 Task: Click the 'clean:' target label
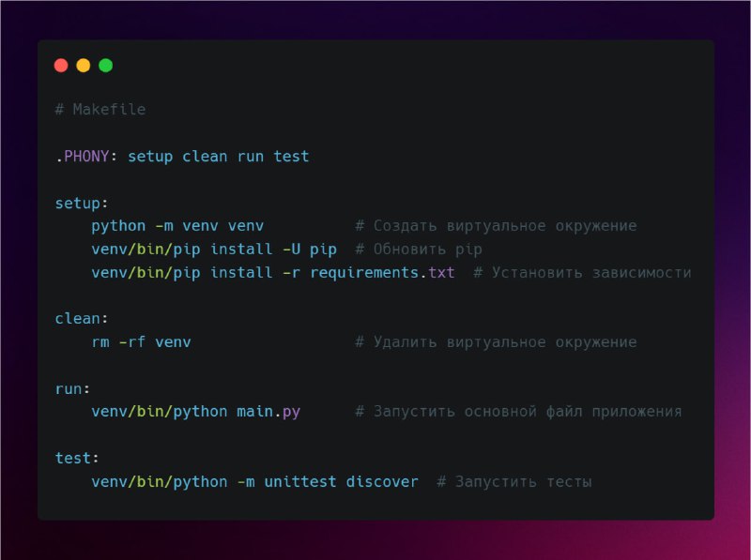(82, 319)
